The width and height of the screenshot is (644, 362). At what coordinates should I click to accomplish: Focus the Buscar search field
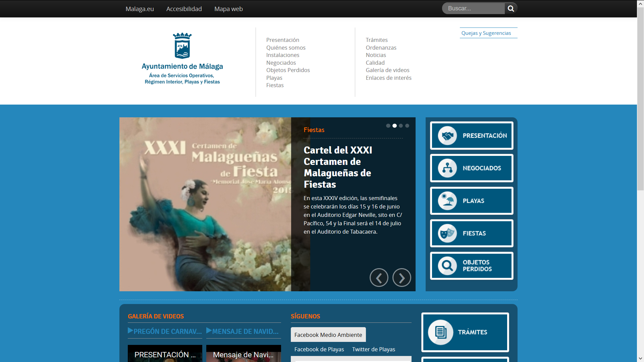473,8
